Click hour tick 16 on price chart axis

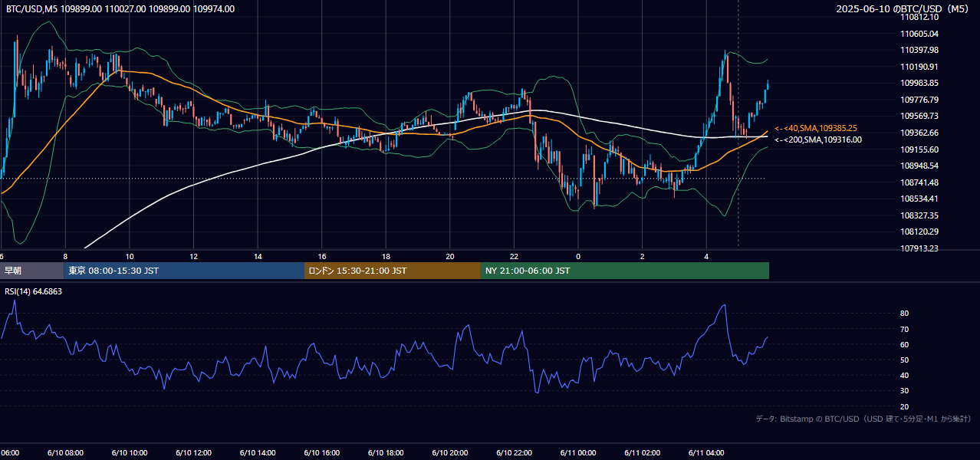[322, 257]
